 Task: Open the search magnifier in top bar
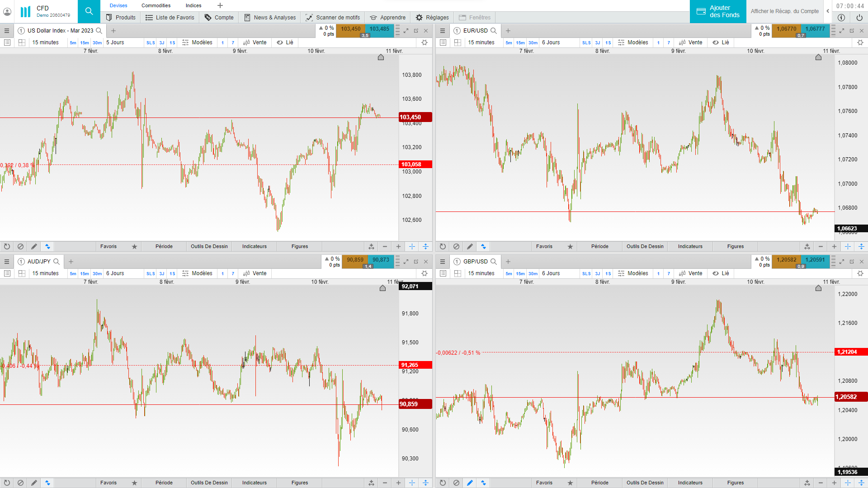tap(89, 11)
